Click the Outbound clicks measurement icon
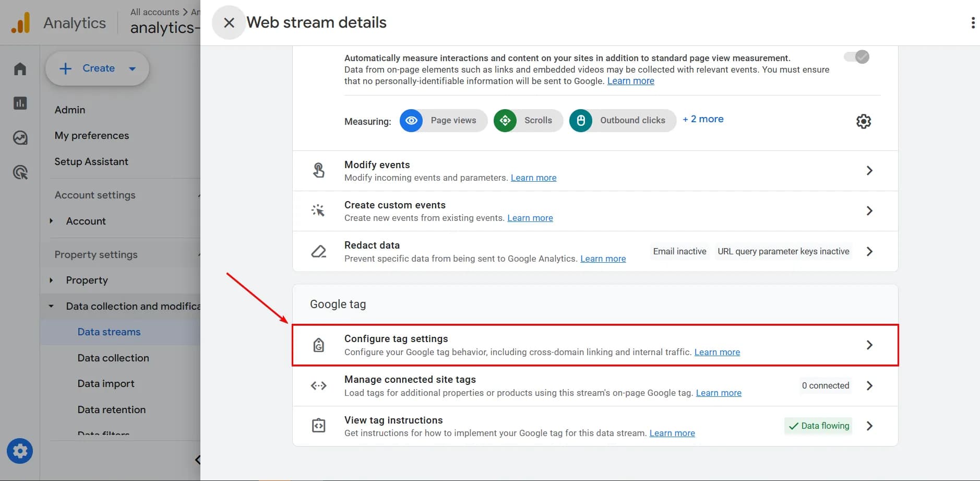The height and width of the screenshot is (481, 980). (x=581, y=121)
